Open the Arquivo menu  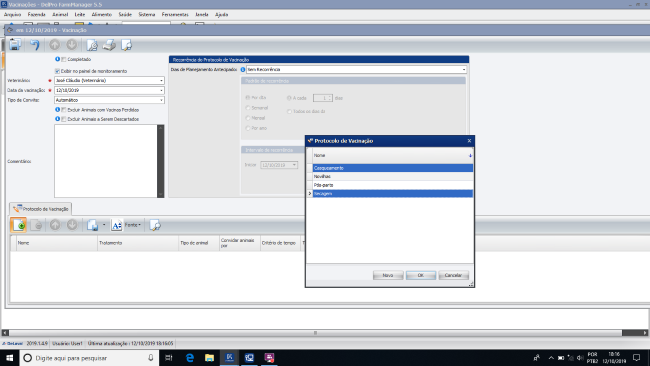coord(12,15)
